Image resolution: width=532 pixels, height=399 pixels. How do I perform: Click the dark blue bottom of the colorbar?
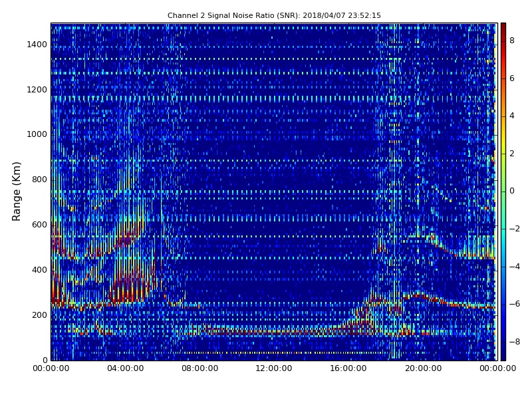click(503, 353)
